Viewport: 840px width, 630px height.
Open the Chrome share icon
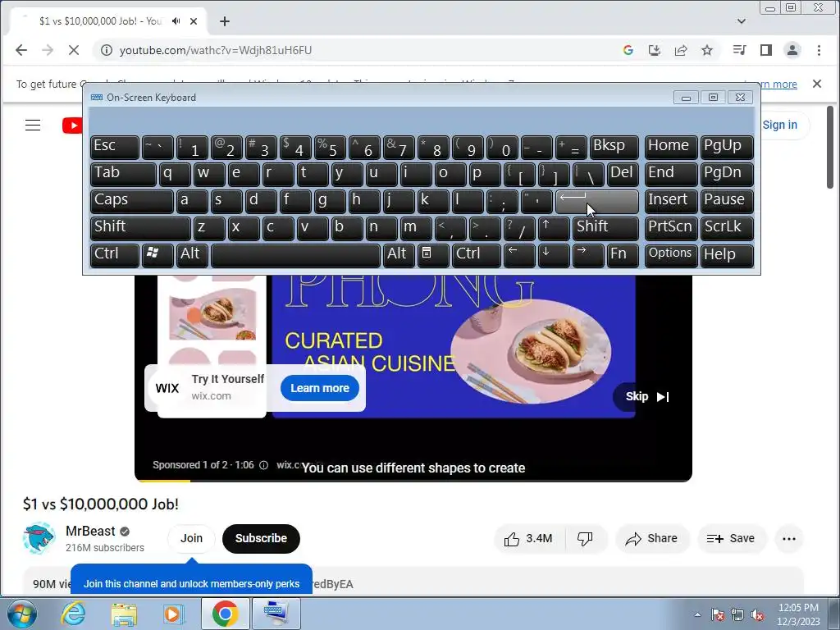[680, 50]
